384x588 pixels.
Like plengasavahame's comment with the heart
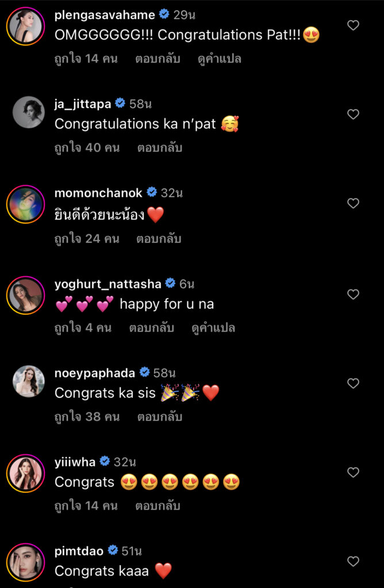tap(354, 25)
